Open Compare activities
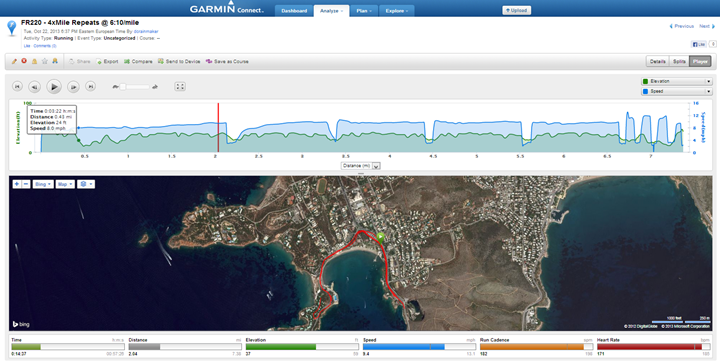This screenshot has width=720, height=363. 138,61
